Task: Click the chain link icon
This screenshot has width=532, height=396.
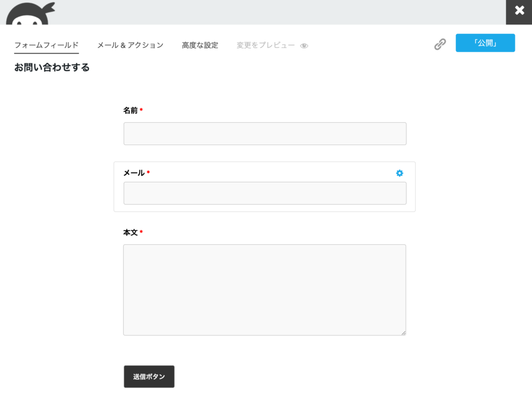Action: [440, 44]
